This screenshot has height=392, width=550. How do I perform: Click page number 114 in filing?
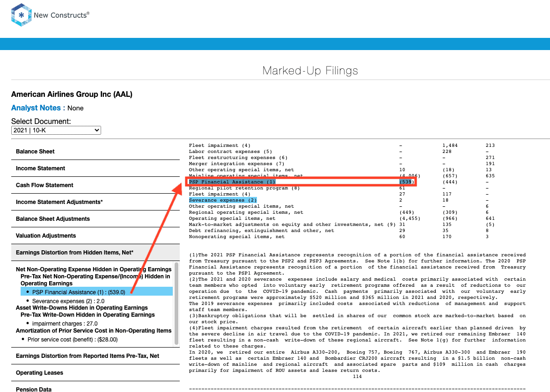tap(357, 377)
